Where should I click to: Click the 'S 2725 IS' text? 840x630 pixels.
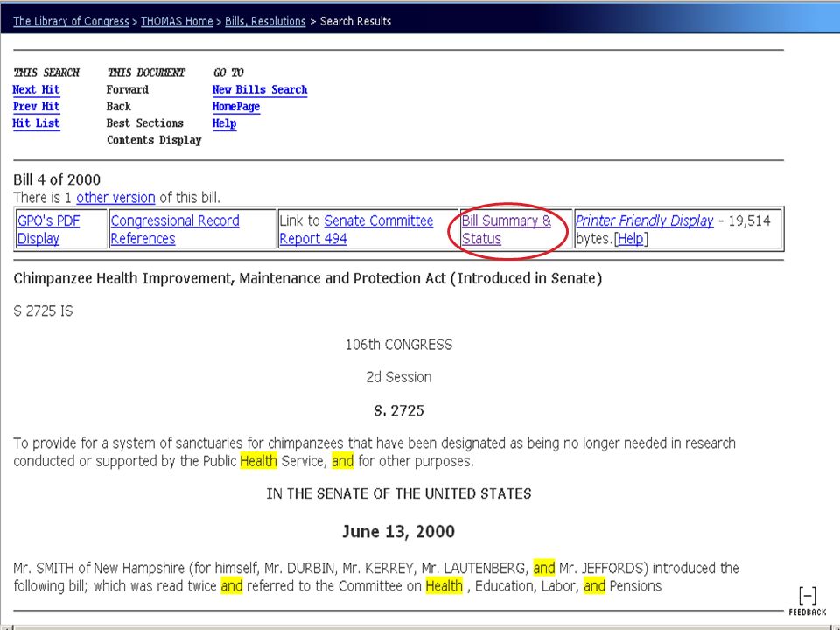[x=43, y=311]
